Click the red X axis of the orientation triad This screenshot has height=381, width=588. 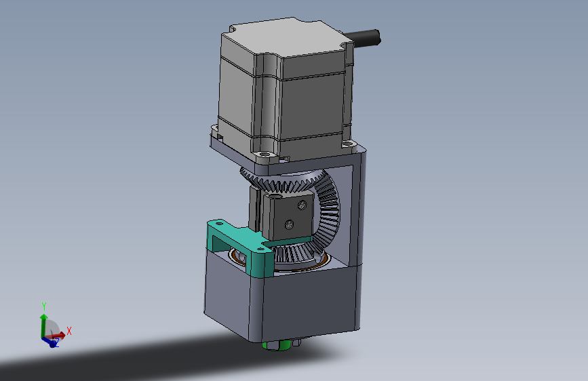(x=57, y=335)
